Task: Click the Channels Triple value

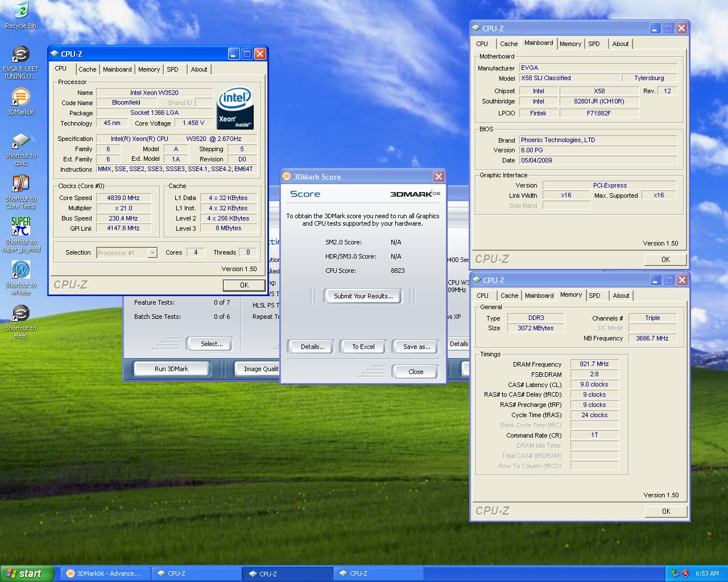Action: [652, 318]
